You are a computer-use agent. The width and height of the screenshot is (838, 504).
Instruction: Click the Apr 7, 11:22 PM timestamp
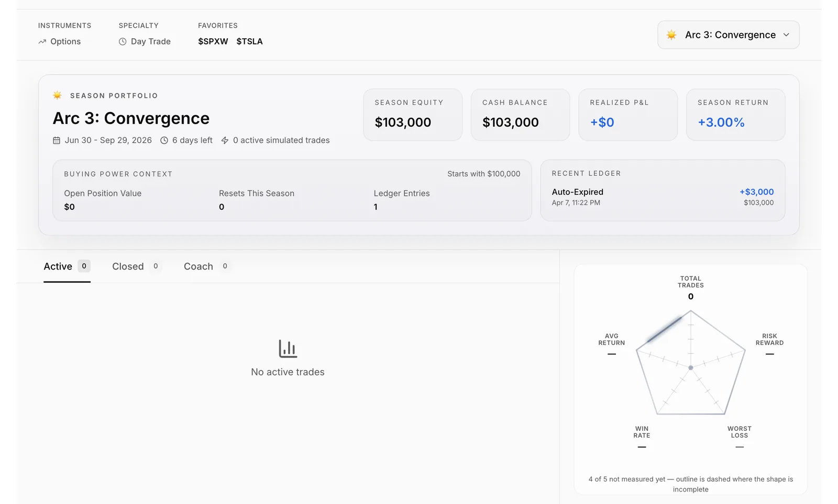(x=576, y=203)
